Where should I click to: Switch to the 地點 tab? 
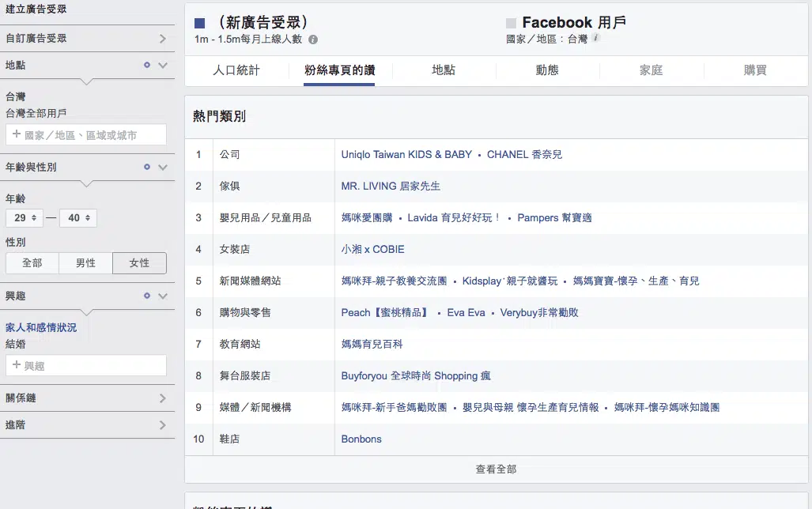(x=444, y=70)
